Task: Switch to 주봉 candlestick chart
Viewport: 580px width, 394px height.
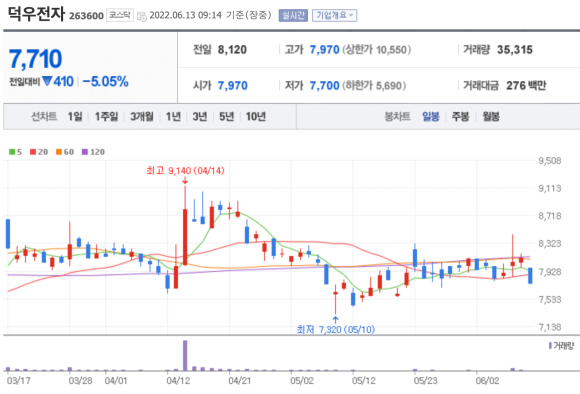Action: tap(460, 117)
